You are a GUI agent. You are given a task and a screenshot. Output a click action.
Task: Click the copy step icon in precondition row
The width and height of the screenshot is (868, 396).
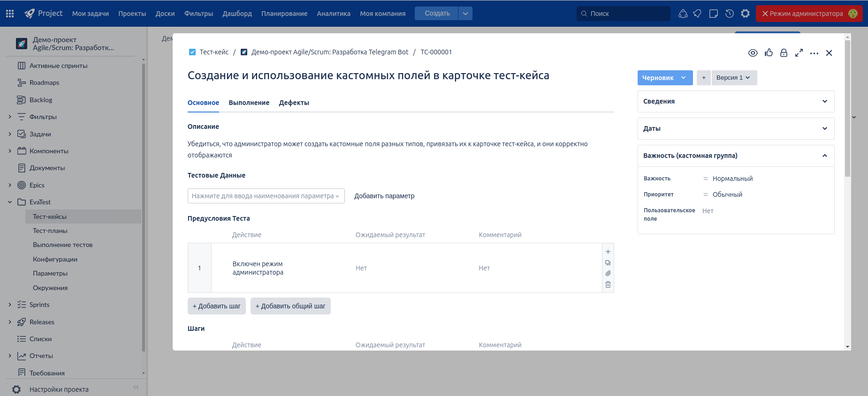(608, 262)
